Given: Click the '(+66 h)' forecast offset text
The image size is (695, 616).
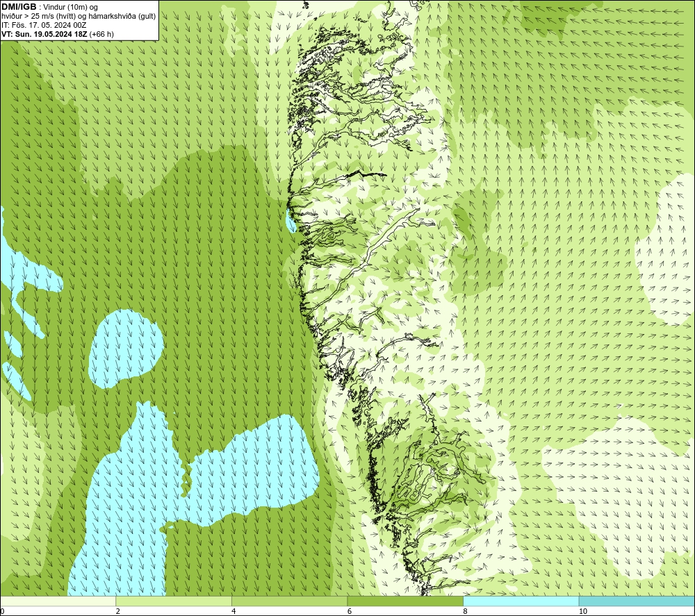Looking at the screenshot, I should (x=101, y=34).
